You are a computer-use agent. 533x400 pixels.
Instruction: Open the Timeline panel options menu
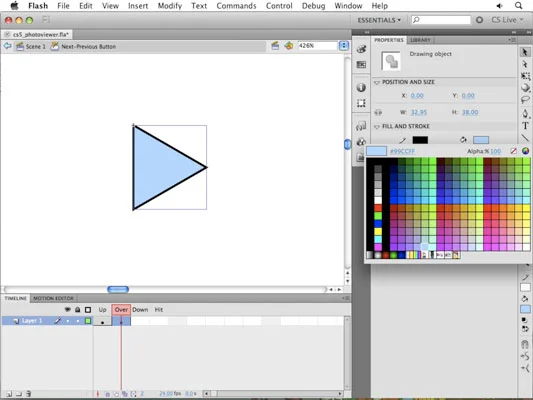[346, 298]
